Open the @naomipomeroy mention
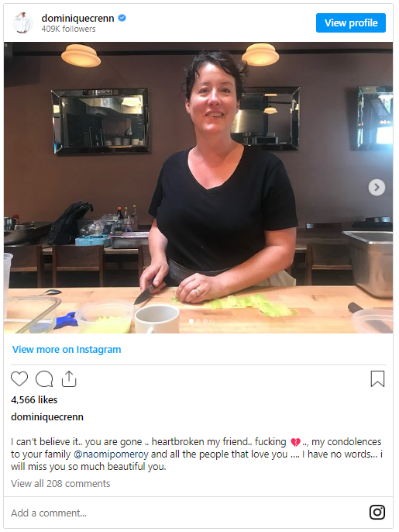This screenshot has height=532, width=399. [111, 454]
